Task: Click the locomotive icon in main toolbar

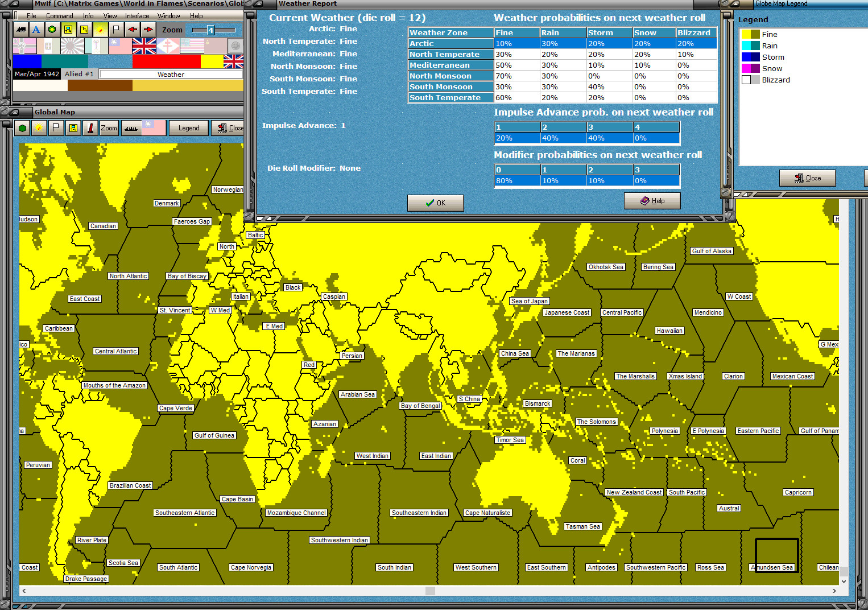Action: (x=21, y=29)
